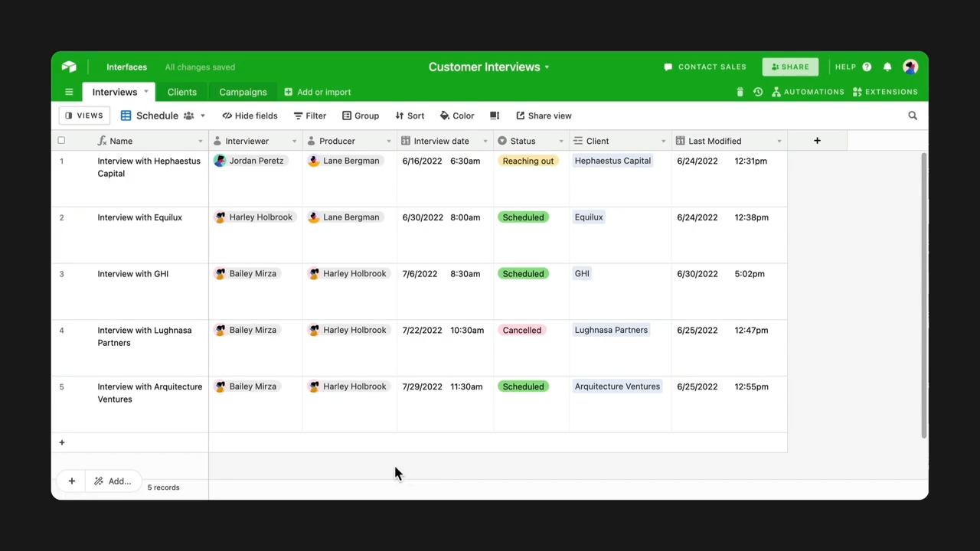The image size is (980, 551).
Task: Open search with the magnifying glass icon
Action: pos(912,116)
